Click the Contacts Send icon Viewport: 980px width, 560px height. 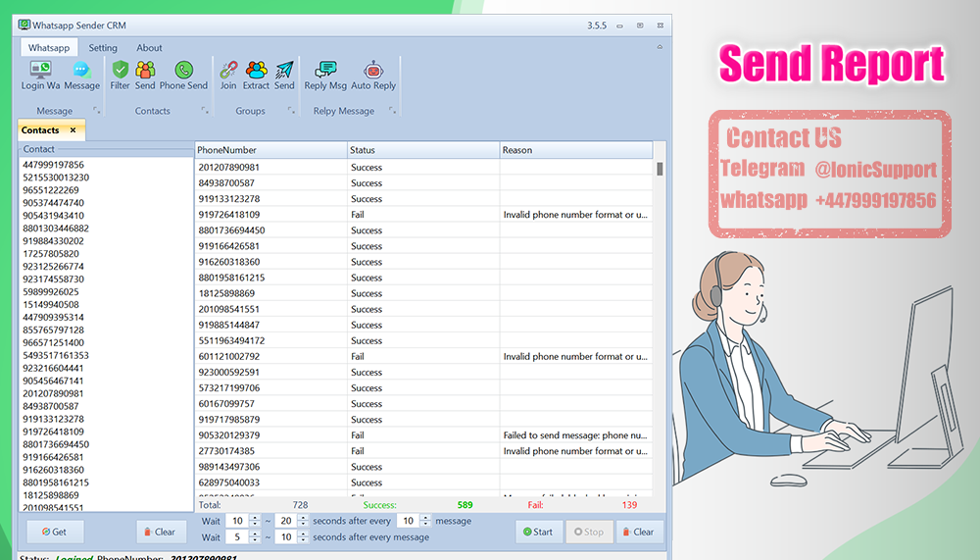click(x=145, y=76)
